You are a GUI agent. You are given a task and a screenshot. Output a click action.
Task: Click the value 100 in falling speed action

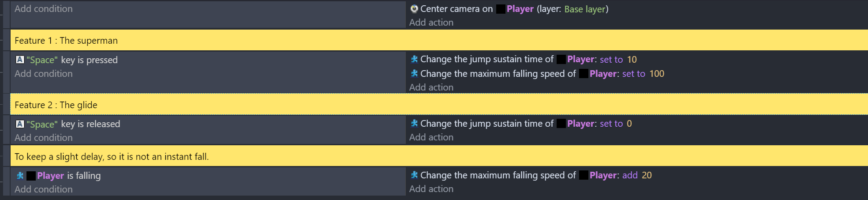tap(657, 74)
